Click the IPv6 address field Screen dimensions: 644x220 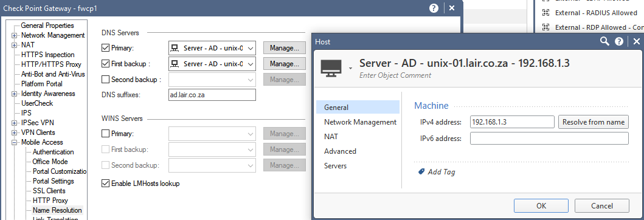pos(549,139)
